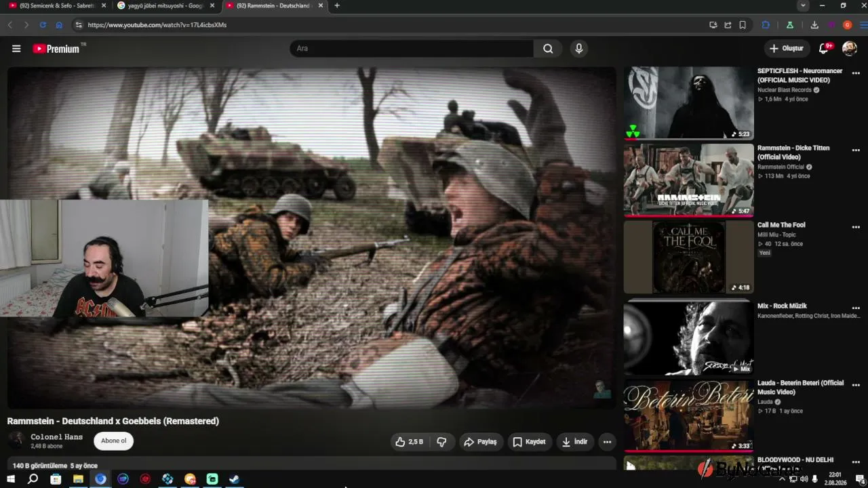Open more actions for the video
This screenshot has width=868, height=488.
pos(607,442)
